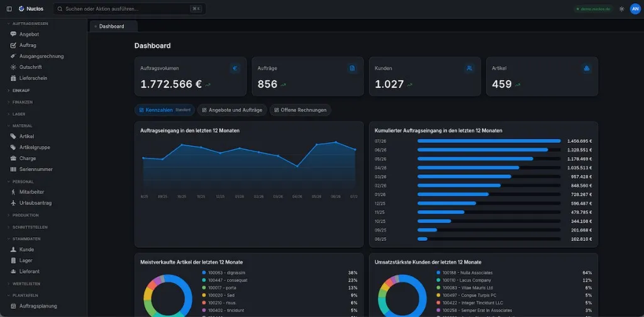Click the demo.nuclos.de server badge
The width and height of the screenshot is (644, 317).
click(594, 9)
